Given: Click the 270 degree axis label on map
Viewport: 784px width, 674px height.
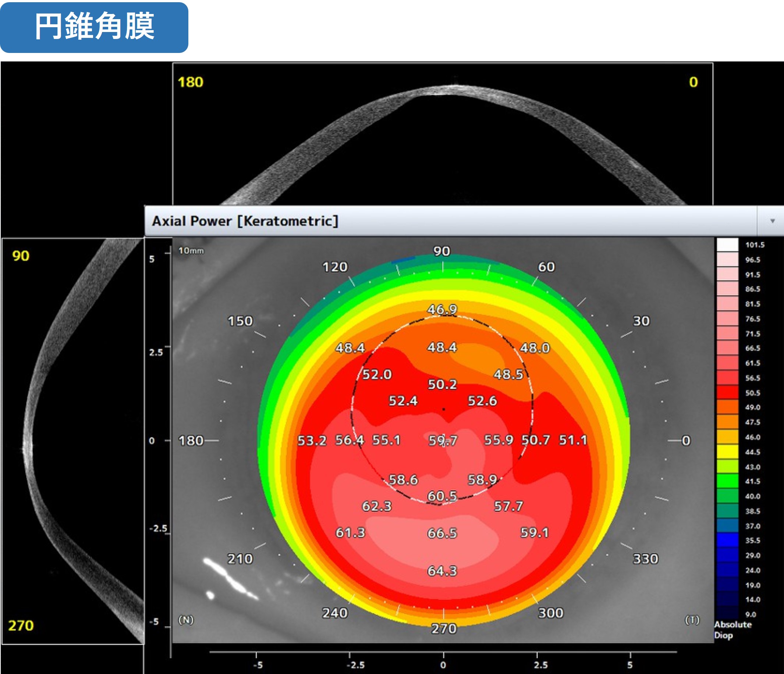Looking at the screenshot, I should click(x=444, y=629).
